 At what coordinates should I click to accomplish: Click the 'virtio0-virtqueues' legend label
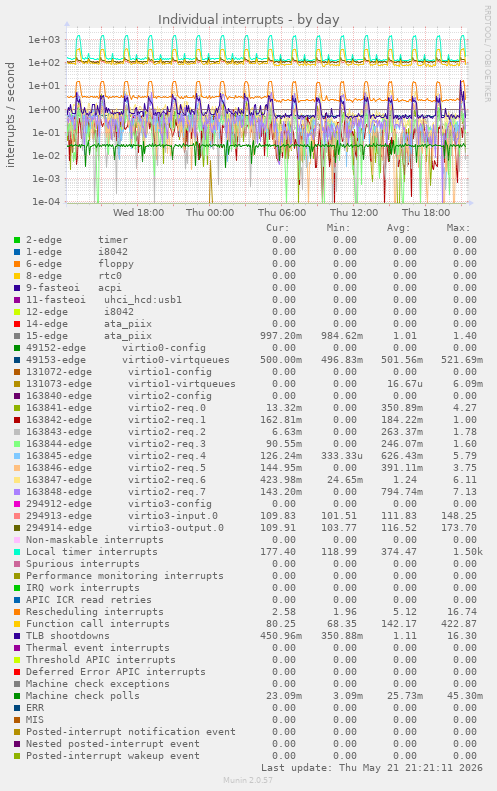(x=176, y=360)
